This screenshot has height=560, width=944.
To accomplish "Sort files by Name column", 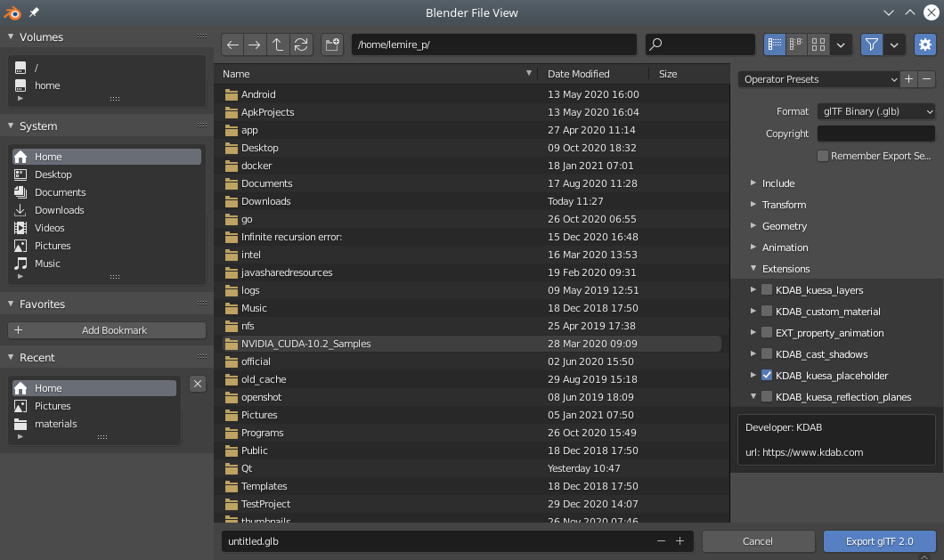I will point(377,74).
